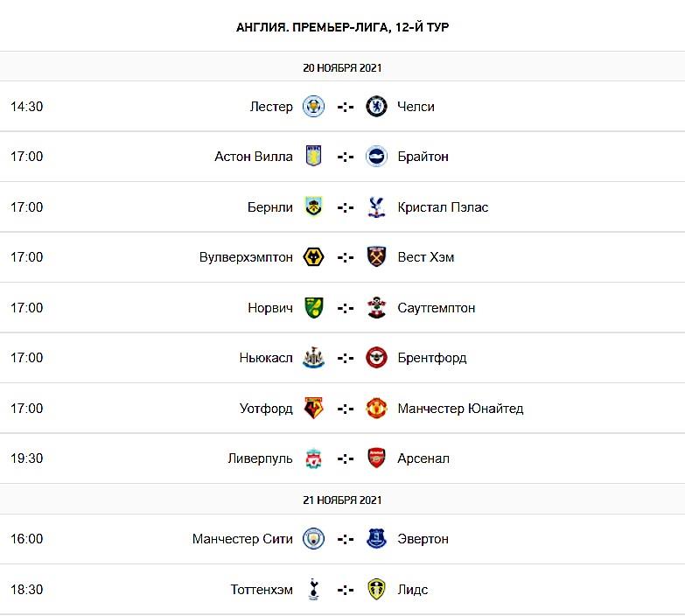The height and width of the screenshot is (616, 685).
Task: Click the Бернли match score placeholder
Action: point(346,207)
